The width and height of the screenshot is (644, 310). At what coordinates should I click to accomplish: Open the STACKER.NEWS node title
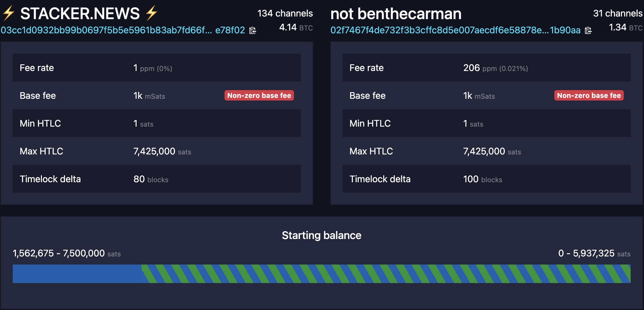tap(80, 14)
